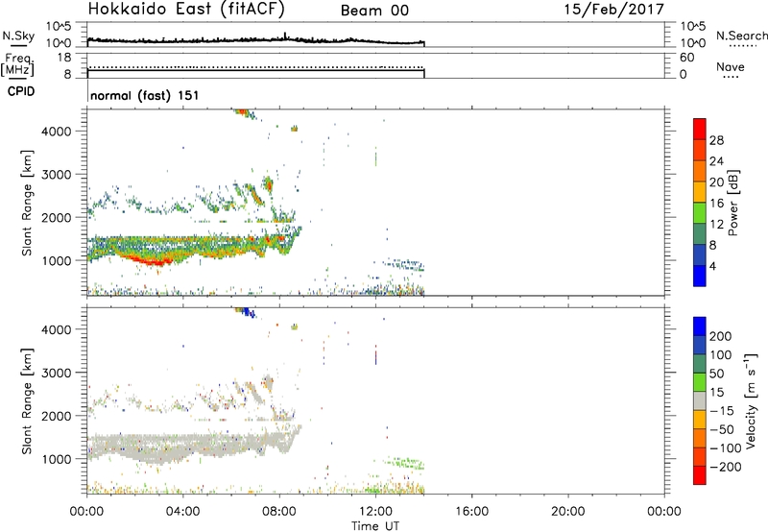Select the 'Velocity [m s-1]' colorbar title

(751, 400)
